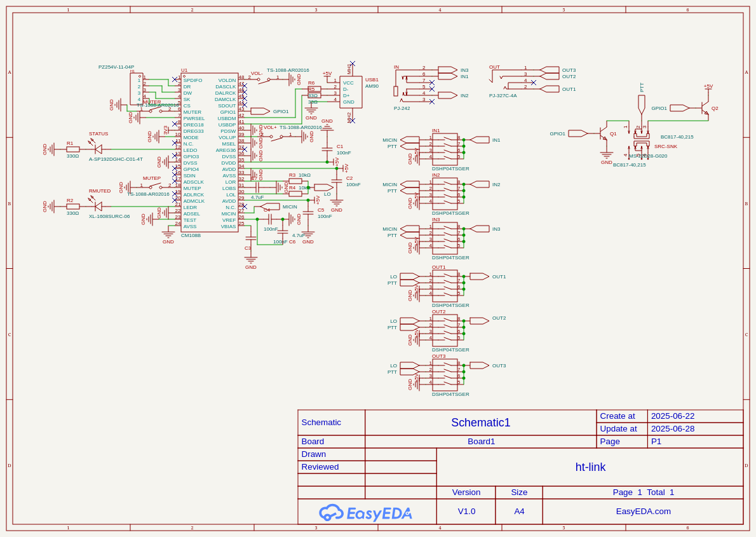
Task: Click the Schematic1 title field
Action: click(x=480, y=423)
